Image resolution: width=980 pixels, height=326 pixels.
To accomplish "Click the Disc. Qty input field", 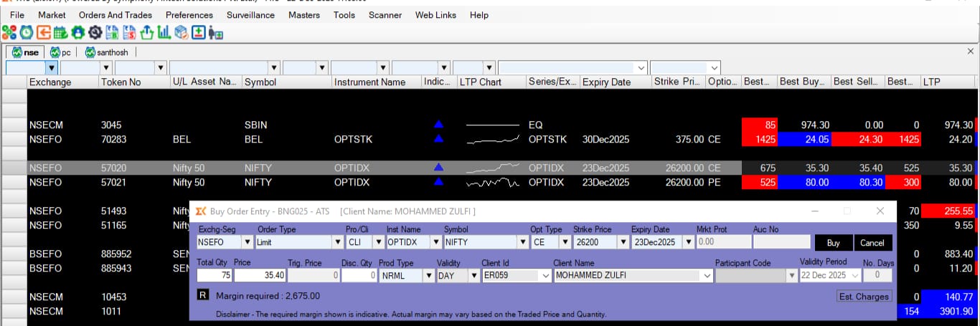I will click(x=359, y=275).
